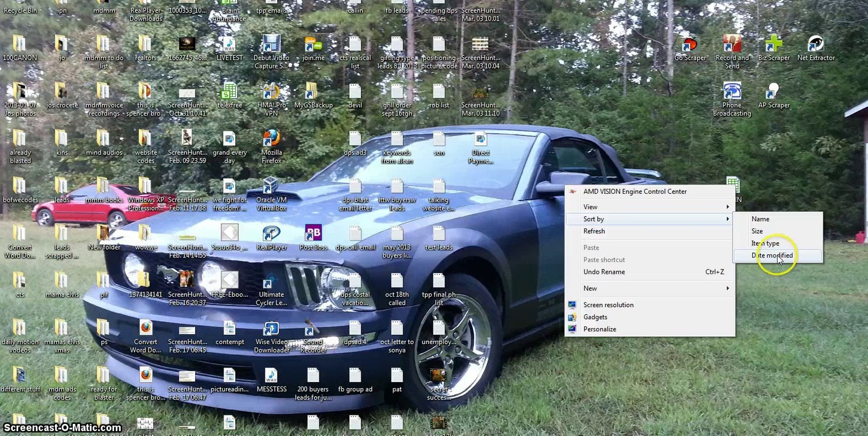Select the telexfree spreadsheet icon
Viewport: 868px width, 436px height.
[x=229, y=96]
